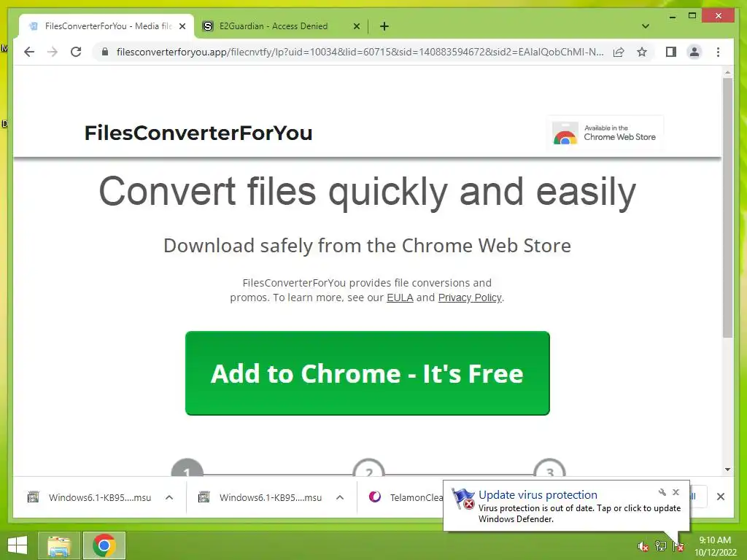
Task: Open the Chrome side panel
Action: 671,52
